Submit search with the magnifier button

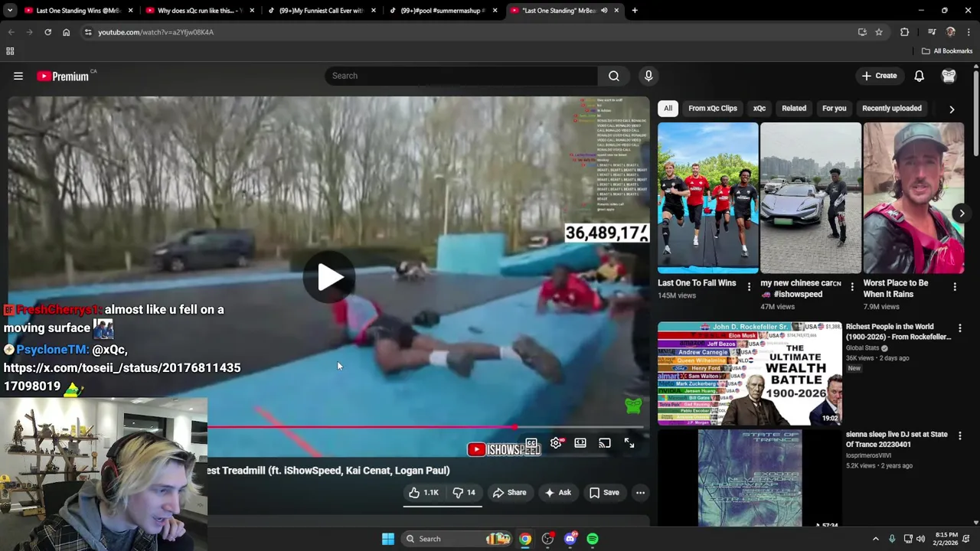click(614, 76)
